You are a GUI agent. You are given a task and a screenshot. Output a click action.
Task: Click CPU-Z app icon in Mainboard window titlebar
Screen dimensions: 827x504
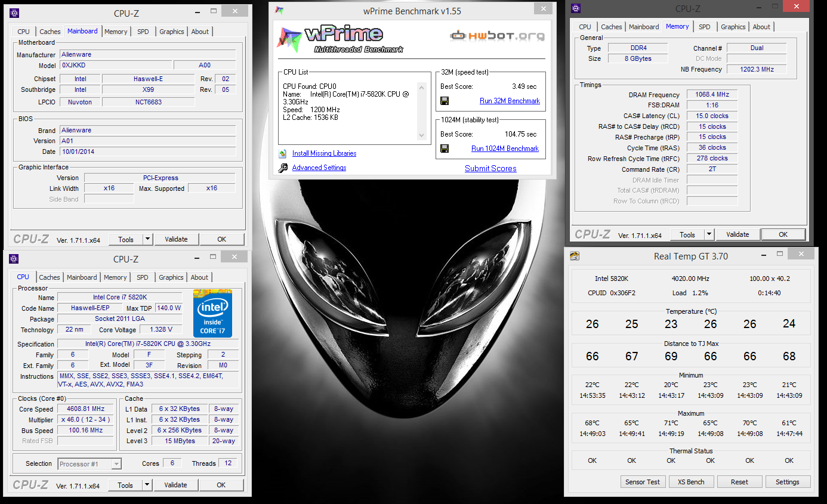15,13
